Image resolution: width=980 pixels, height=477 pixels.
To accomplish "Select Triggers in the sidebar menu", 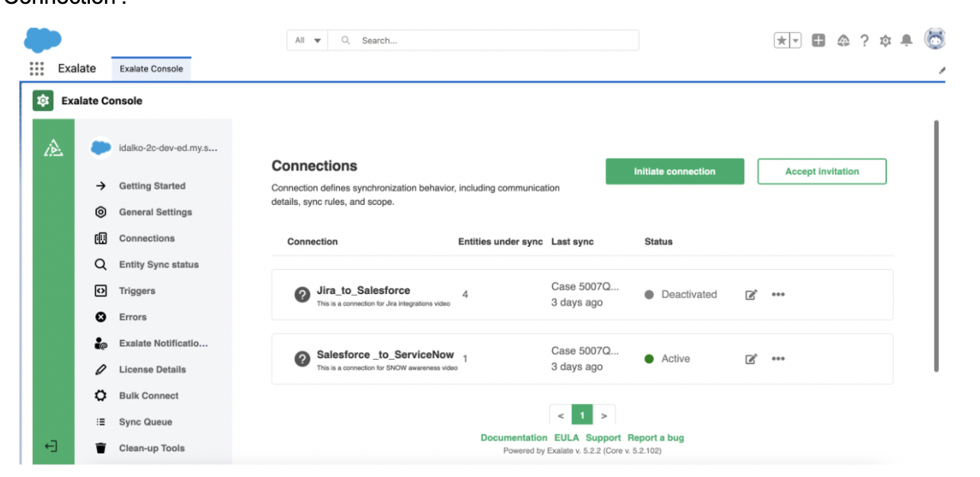I will [137, 291].
